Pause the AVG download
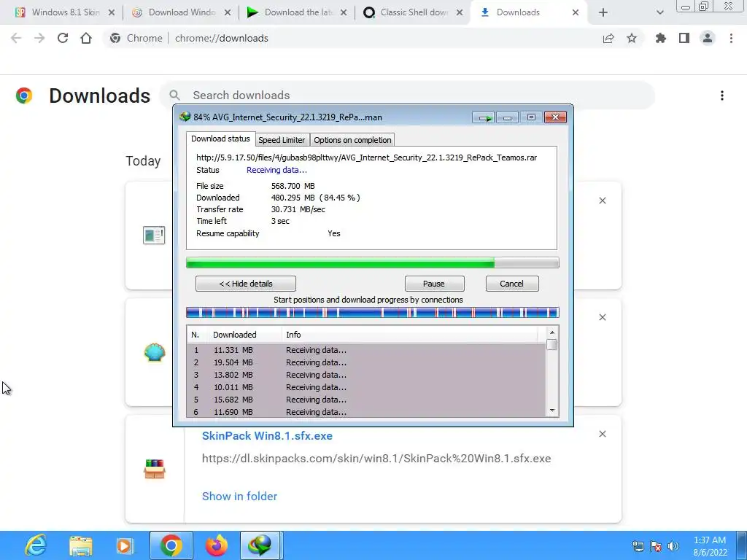Image resolution: width=747 pixels, height=560 pixels. pyautogui.click(x=434, y=284)
